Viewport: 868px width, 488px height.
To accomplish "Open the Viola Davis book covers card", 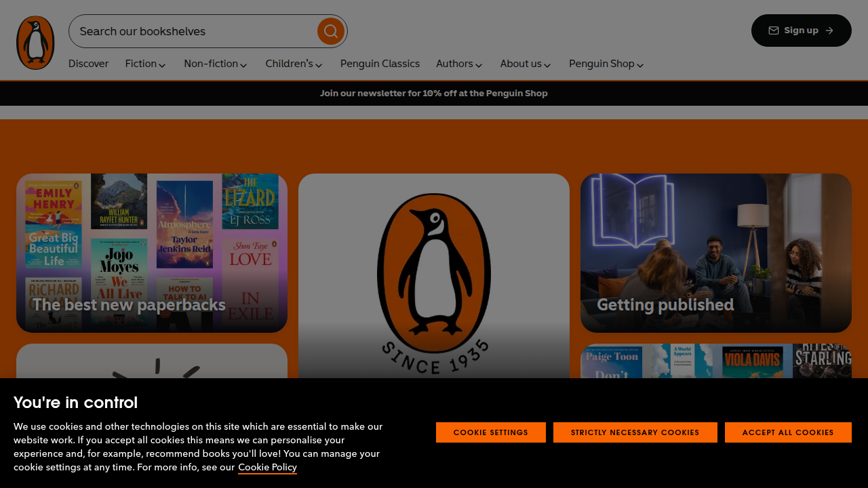I will pos(716,361).
